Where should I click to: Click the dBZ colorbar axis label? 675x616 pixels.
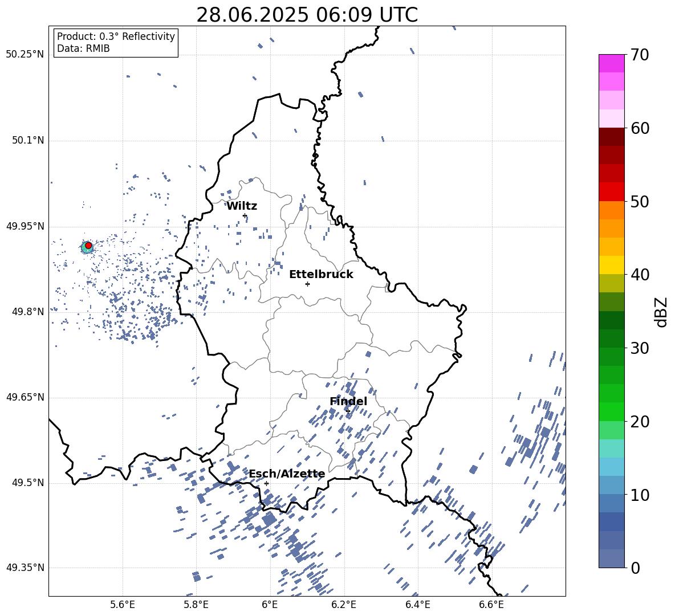point(661,312)
